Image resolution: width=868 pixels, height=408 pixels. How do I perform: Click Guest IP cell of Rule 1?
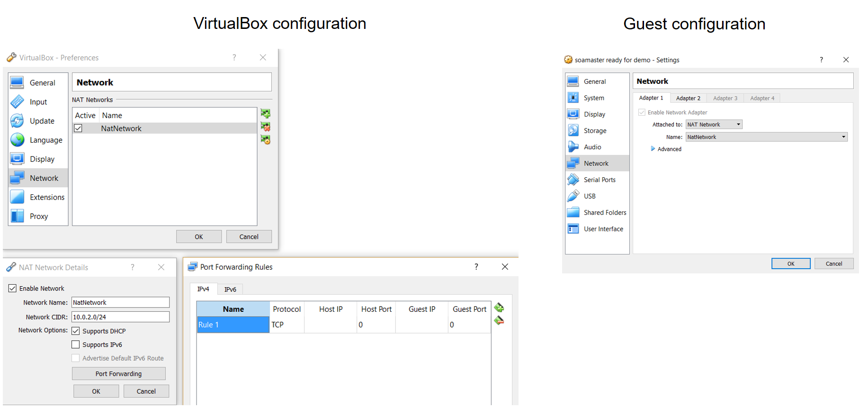tap(422, 325)
